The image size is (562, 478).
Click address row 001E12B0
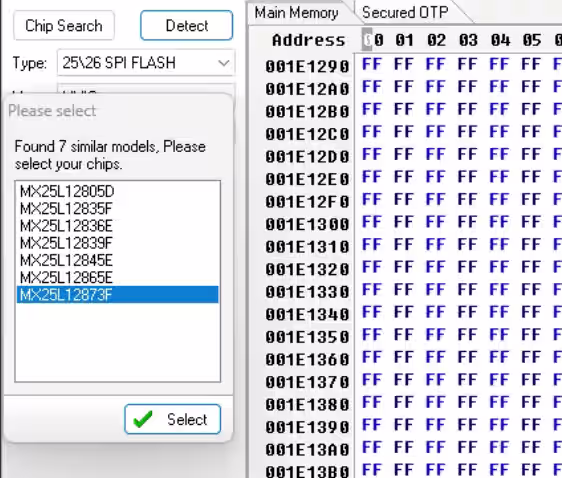[308, 112]
